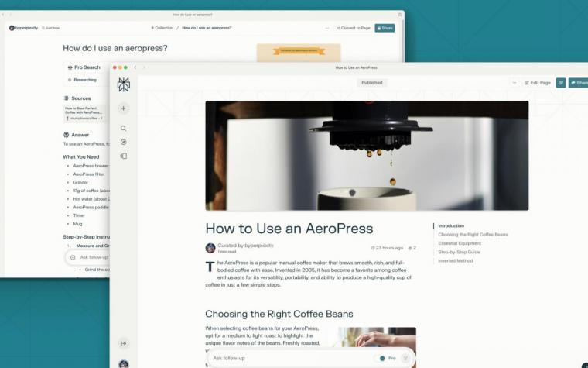This screenshot has width=588, height=368.
Task: Click back arrow in back window title bar
Action: tap(3, 15)
